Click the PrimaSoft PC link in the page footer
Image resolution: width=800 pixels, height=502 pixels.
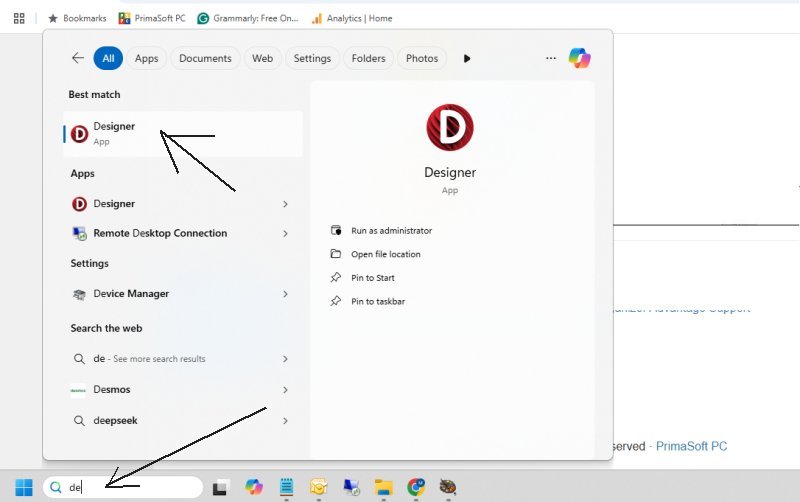pos(691,446)
